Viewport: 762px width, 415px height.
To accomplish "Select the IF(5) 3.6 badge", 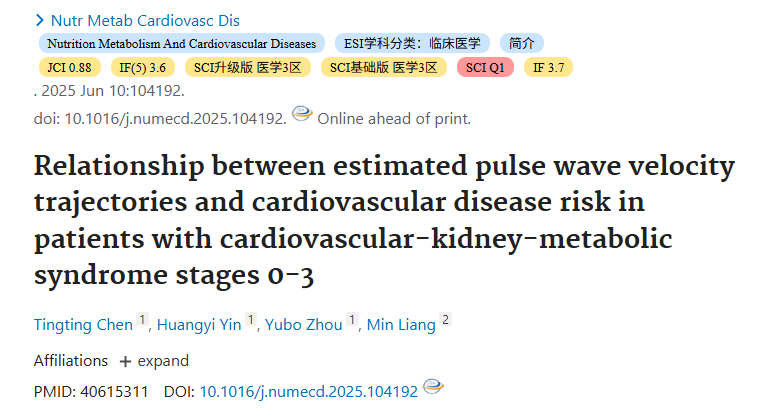I will point(142,67).
